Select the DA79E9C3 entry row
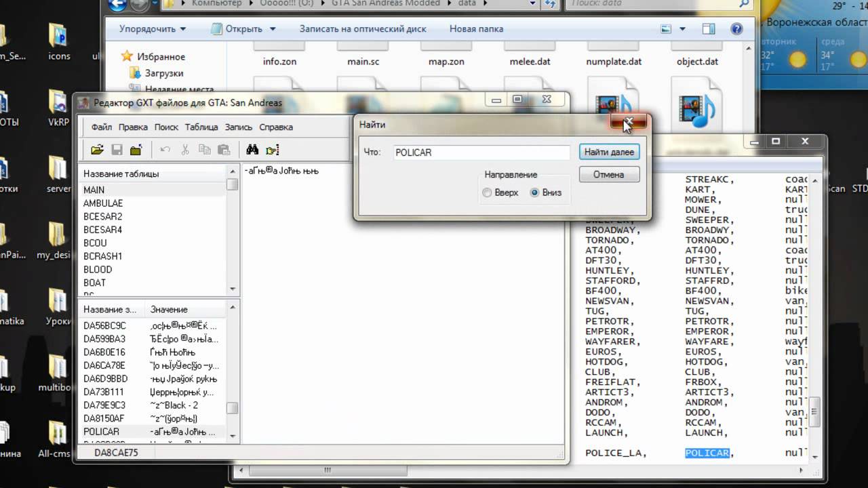Viewport: 868px width, 488px height. tap(153, 405)
